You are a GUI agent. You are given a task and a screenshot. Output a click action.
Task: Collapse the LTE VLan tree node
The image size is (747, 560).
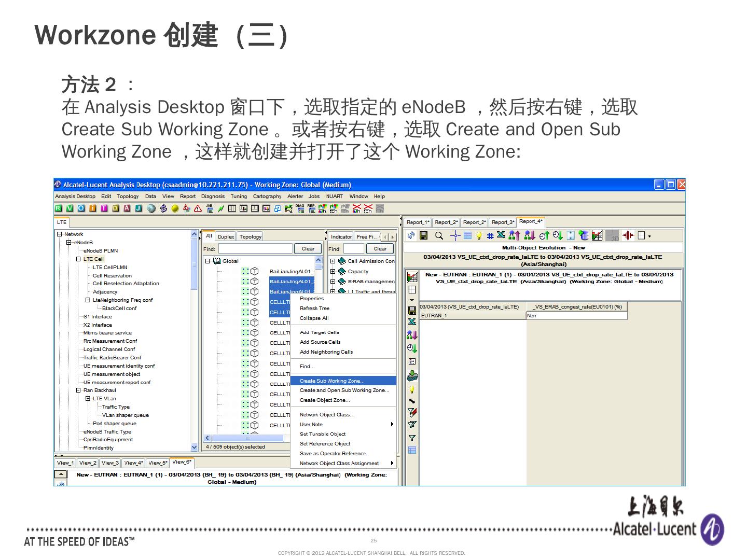88,399
